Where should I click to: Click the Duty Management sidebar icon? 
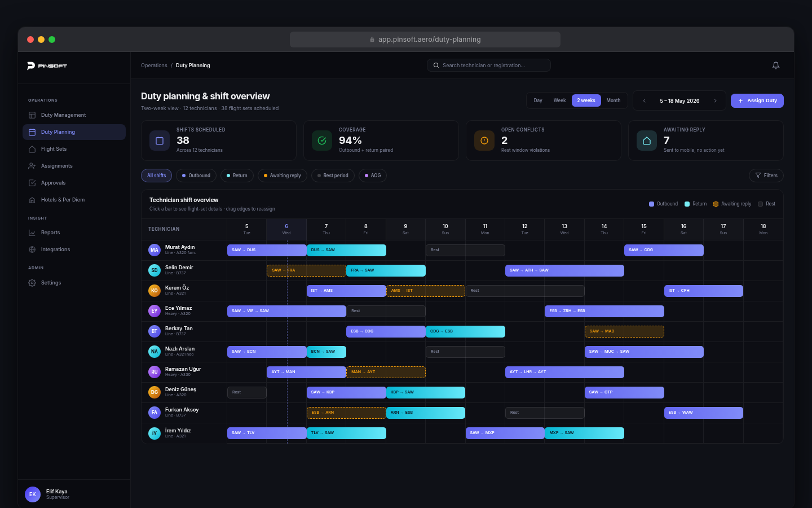32,115
